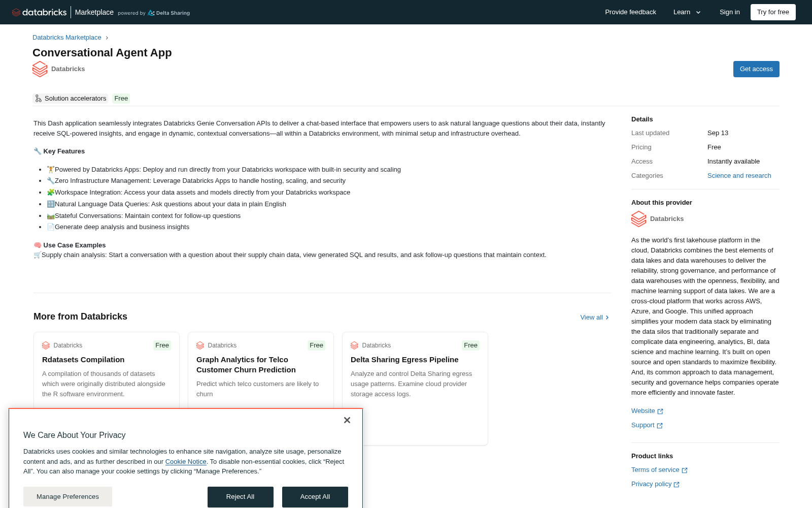812x508 pixels.
Task: Click 'We Care About Your Privacy' heading
Action: 74,435
